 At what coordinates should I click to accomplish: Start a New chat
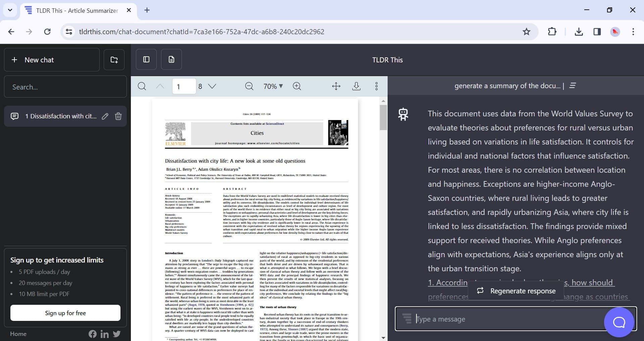click(52, 60)
